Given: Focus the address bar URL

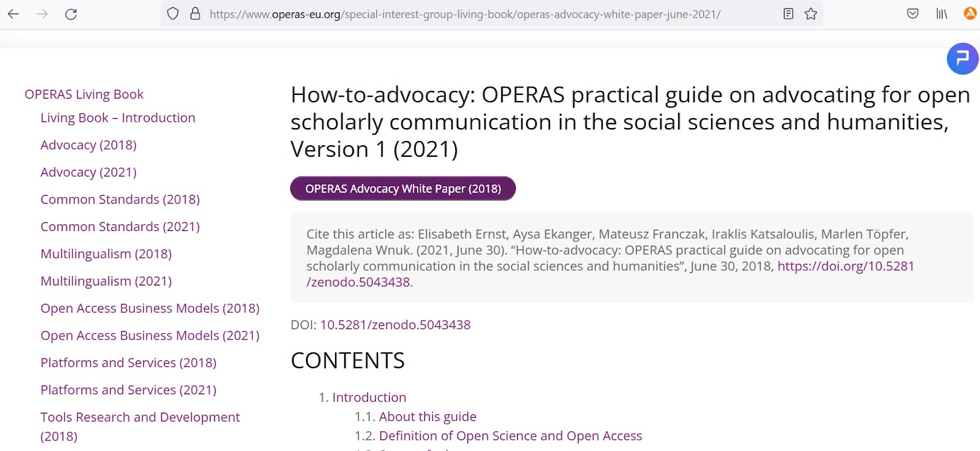Looking at the screenshot, I should pos(465,14).
